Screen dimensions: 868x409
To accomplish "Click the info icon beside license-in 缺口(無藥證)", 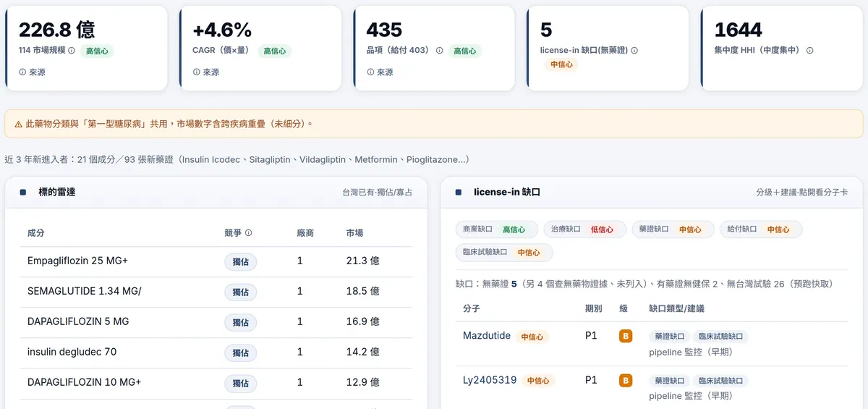I will click(634, 51).
